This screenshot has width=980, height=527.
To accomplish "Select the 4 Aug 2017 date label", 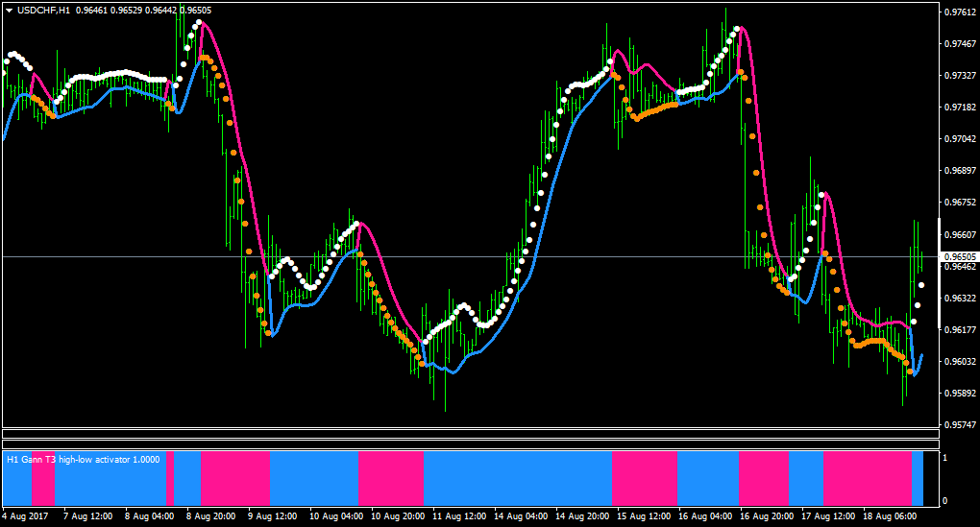I will pyautogui.click(x=26, y=516).
